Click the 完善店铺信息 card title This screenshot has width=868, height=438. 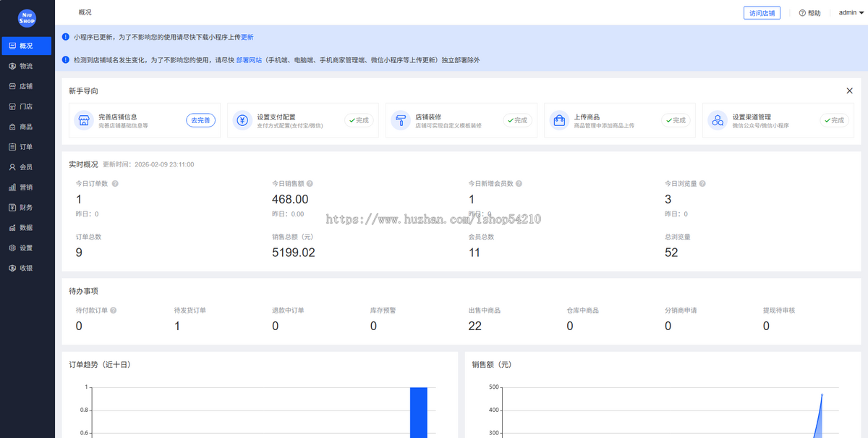click(117, 117)
